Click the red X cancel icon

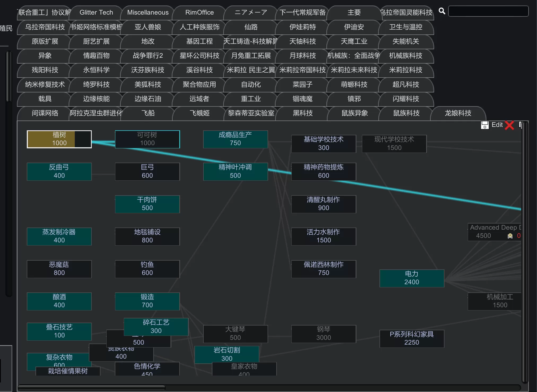pos(509,125)
